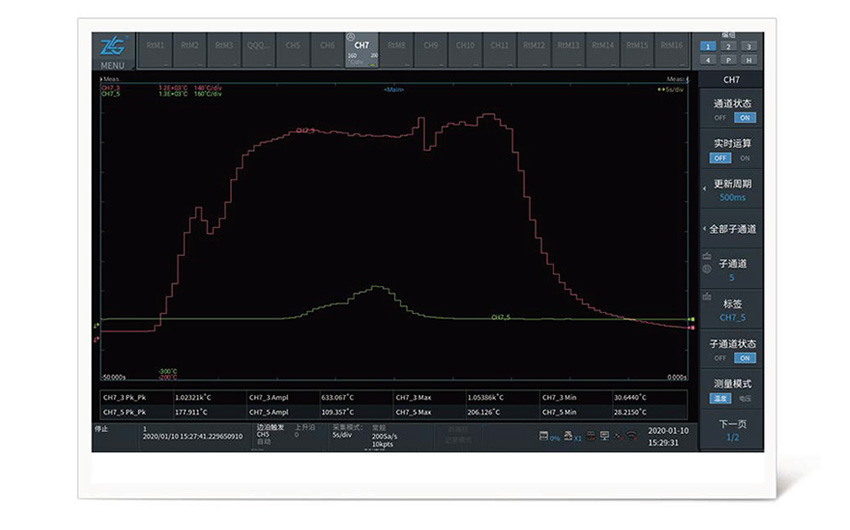
Task: Open the ZLG MENU logo button
Action: coord(113,51)
